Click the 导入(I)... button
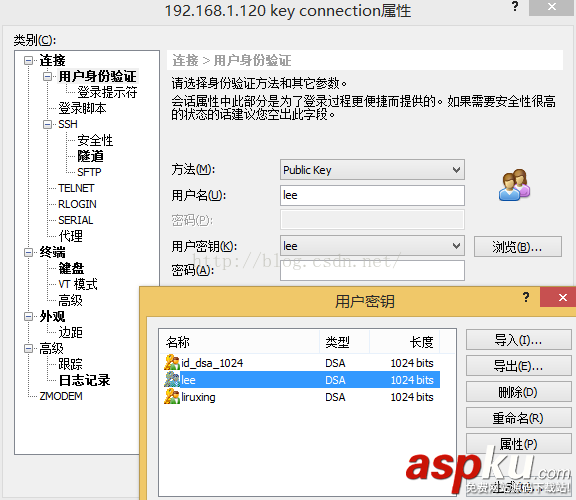576x500 pixels. 518,340
